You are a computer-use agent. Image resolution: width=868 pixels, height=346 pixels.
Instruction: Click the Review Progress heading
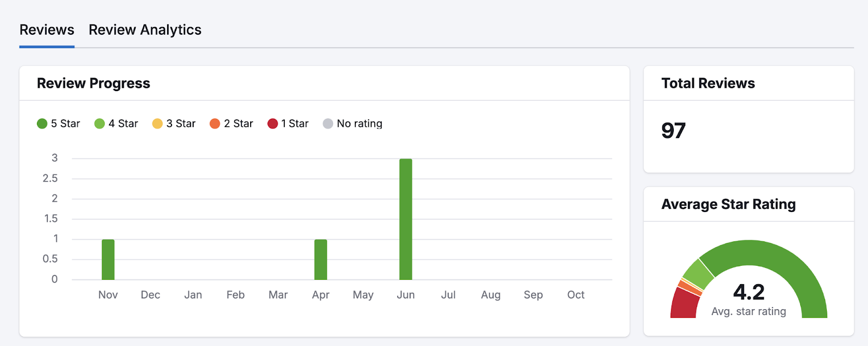click(93, 83)
